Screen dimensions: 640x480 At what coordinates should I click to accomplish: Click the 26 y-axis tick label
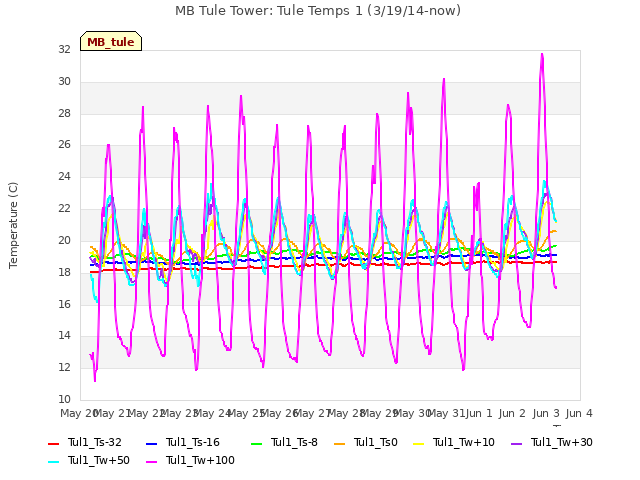64,144
